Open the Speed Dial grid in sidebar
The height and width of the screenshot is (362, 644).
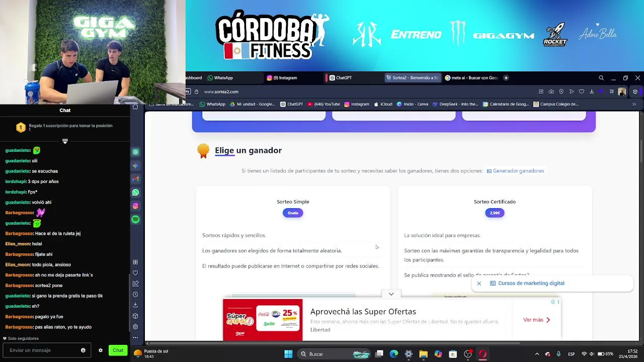click(x=135, y=262)
